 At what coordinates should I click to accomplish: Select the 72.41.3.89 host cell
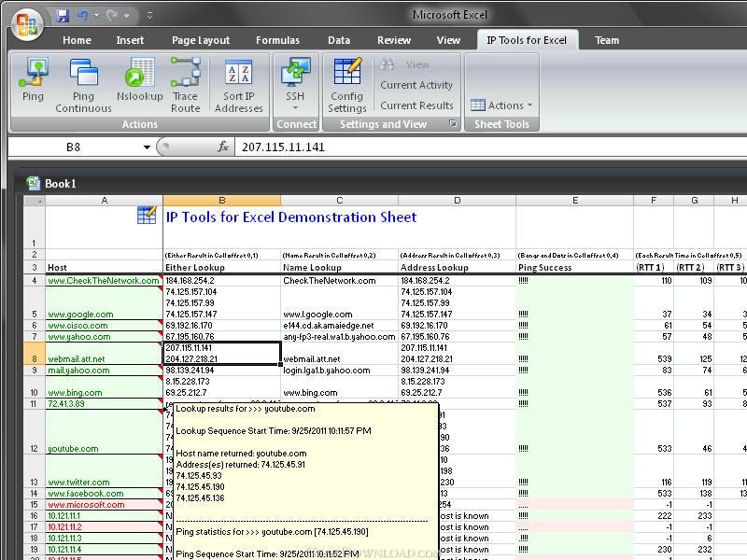coord(104,404)
